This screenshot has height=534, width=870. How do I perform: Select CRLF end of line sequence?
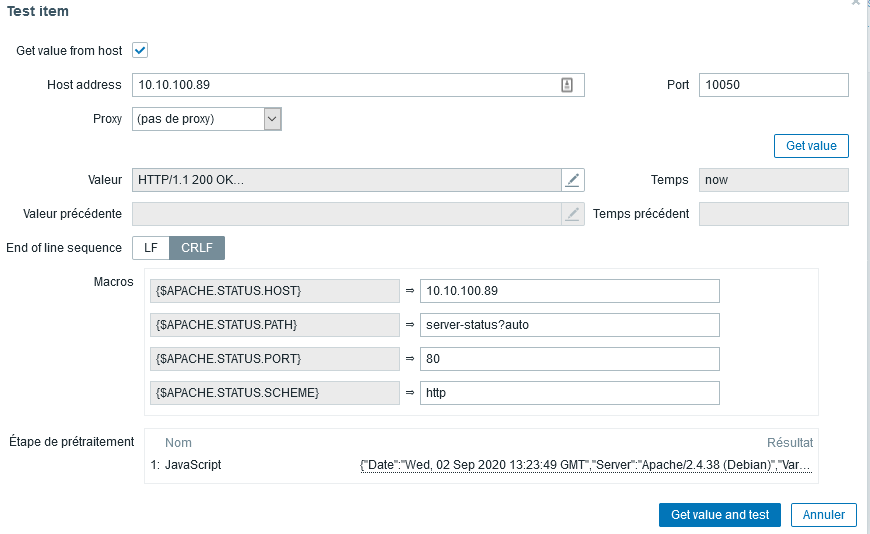pyautogui.click(x=197, y=248)
